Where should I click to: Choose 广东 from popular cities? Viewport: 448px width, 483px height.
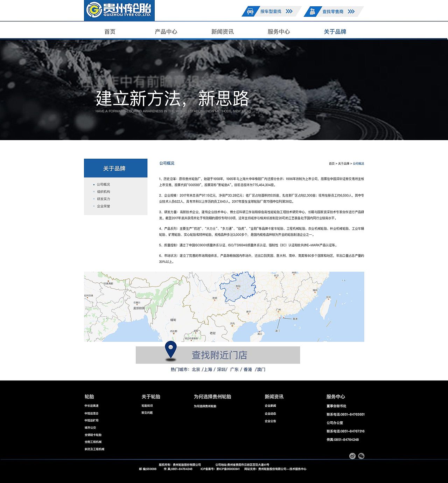coord(234,370)
